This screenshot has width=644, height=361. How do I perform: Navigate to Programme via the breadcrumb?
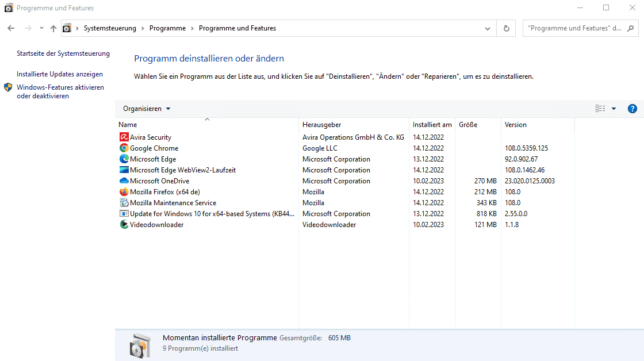pos(167,28)
